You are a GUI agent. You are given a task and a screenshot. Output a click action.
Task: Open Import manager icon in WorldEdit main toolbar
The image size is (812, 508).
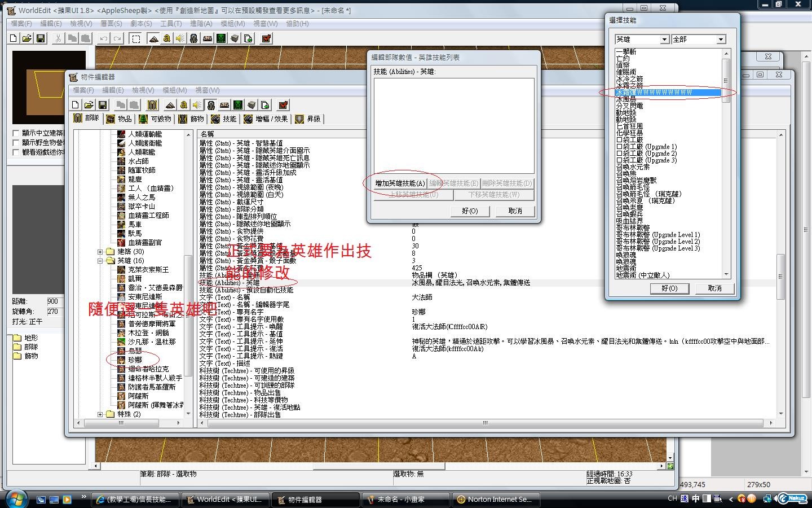248,38
